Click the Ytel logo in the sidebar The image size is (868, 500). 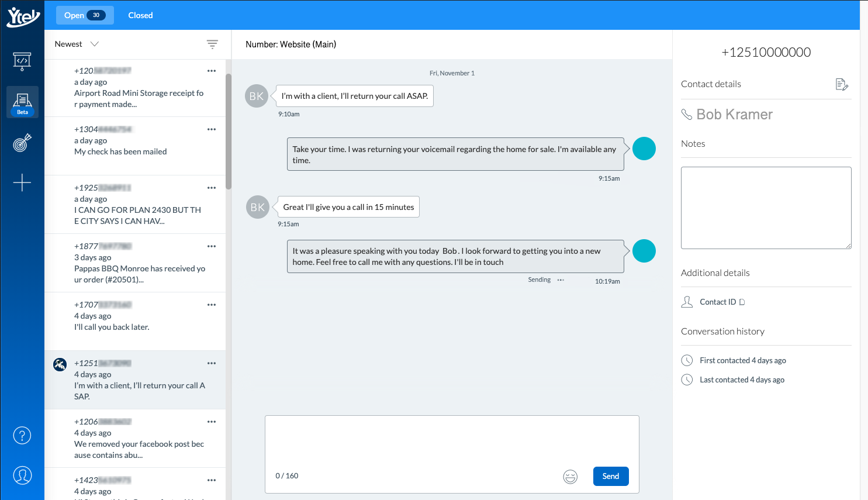click(x=22, y=16)
